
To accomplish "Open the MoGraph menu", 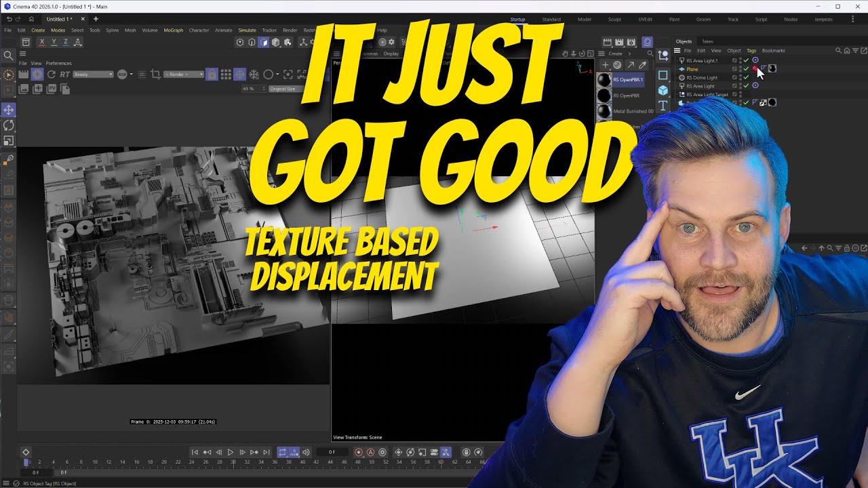I will (173, 30).
